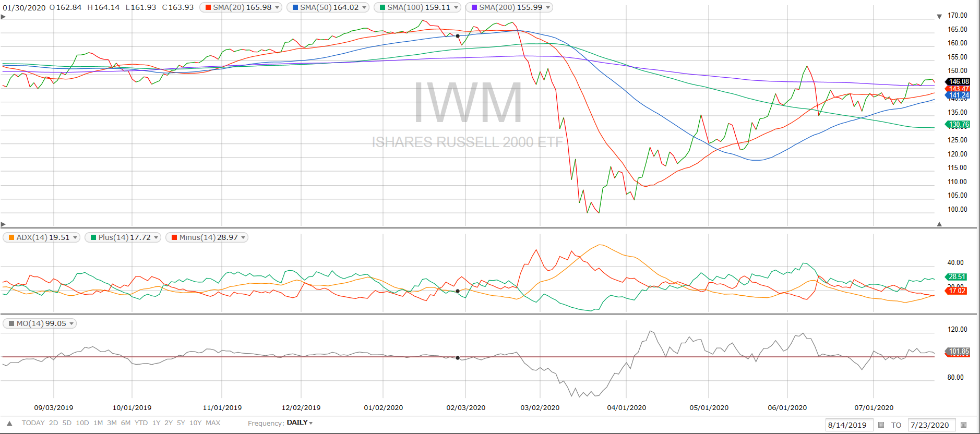Expand the ADX(14) options dropdown
The image size is (980, 434).
coord(75,238)
